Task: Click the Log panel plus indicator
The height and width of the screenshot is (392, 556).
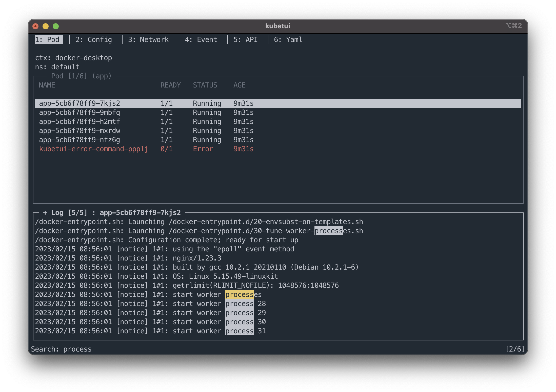Action: (45, 213)
